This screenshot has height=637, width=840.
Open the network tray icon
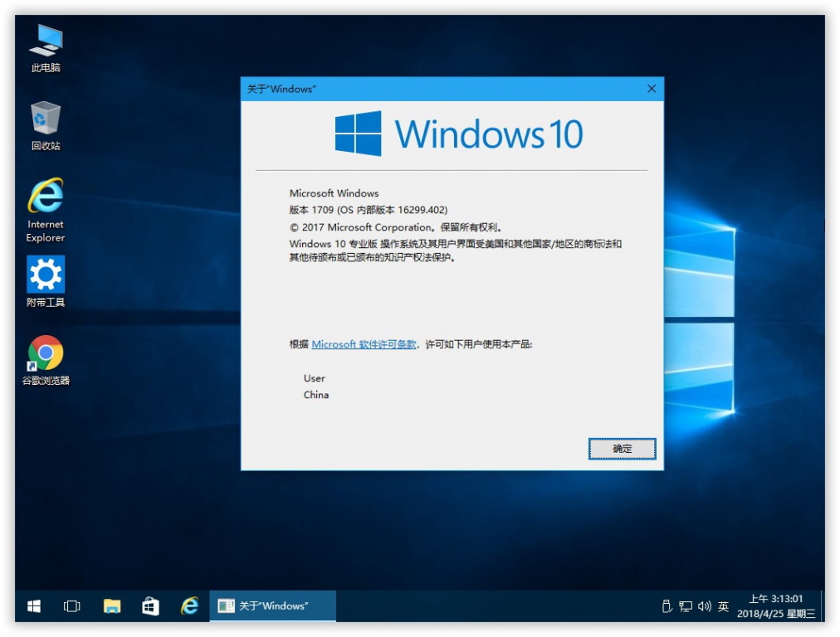coord(686,606)
